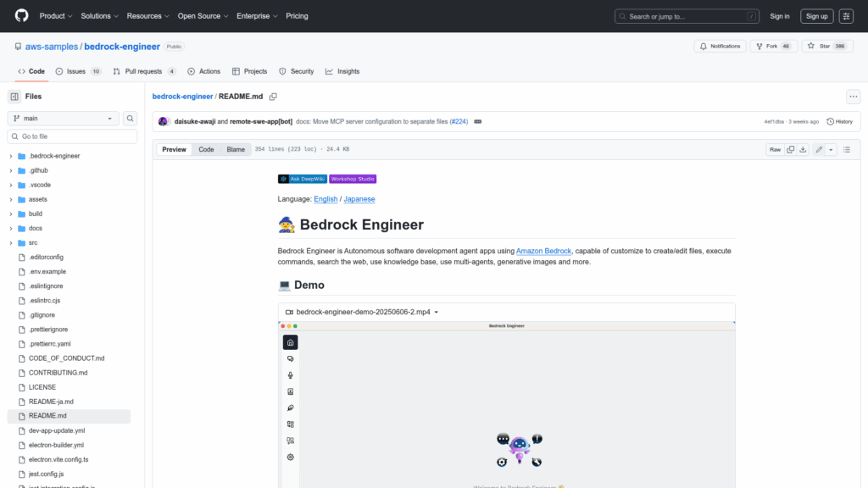
Task: Search files with the magnifier icon
Action: [x=131, y=119]
